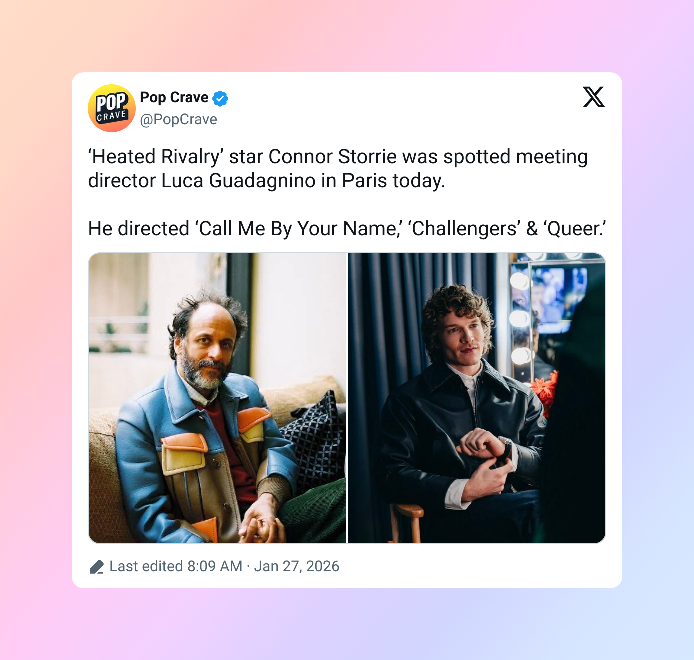The height and width of the screenshot is (660, 694).
Task: Click the vanity mirror lights in right photo
Action: coord(520,318)
